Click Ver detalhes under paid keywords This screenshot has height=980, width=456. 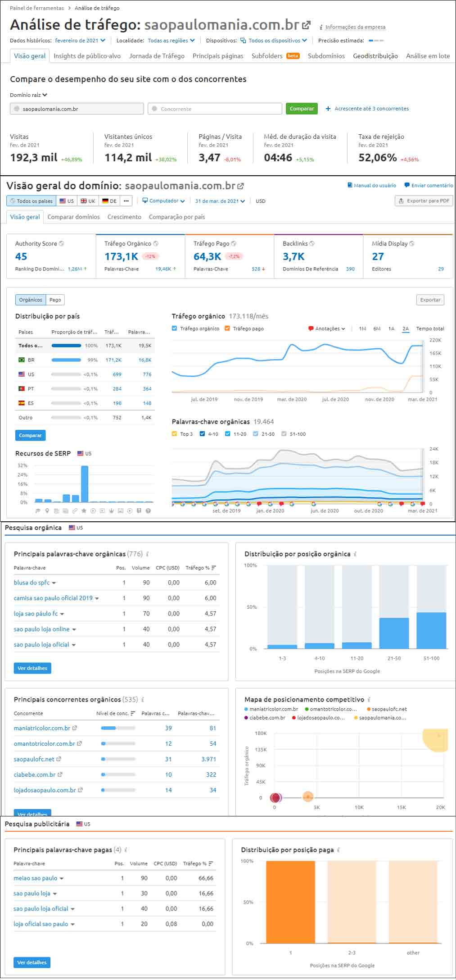(x=32, y=962)
